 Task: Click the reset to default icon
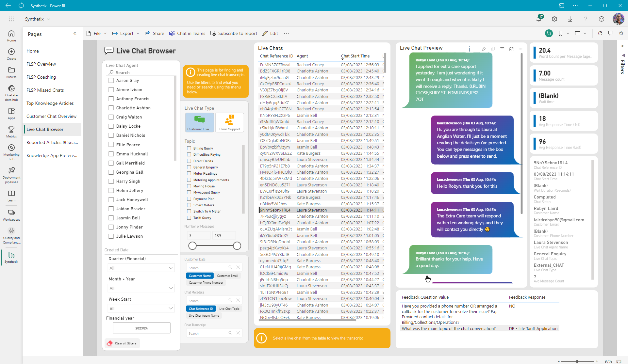click(549, 33)
